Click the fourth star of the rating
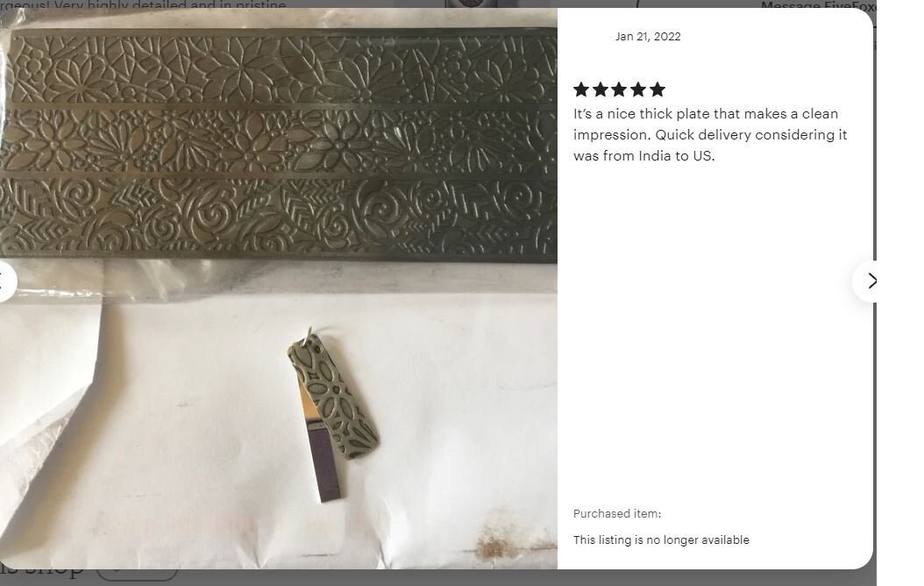The image size is (924, 586). [x=639, y=89]
